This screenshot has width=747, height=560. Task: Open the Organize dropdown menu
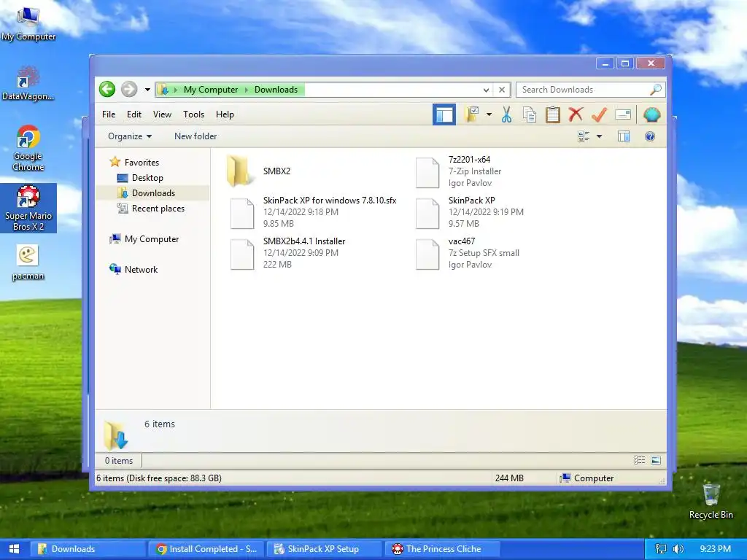(x=130, y=136)
